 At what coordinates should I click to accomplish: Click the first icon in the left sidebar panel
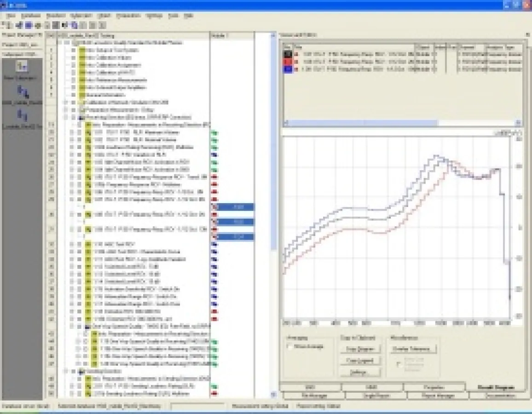tap(21, 67)
